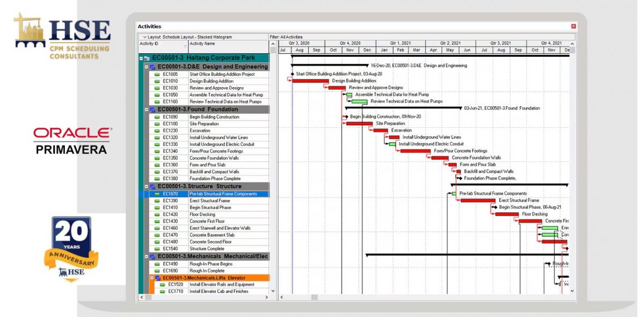Select the Pre-fab Structural Frame Components row
The height and width of the screenshot is (317, 644).
point(203,194)
